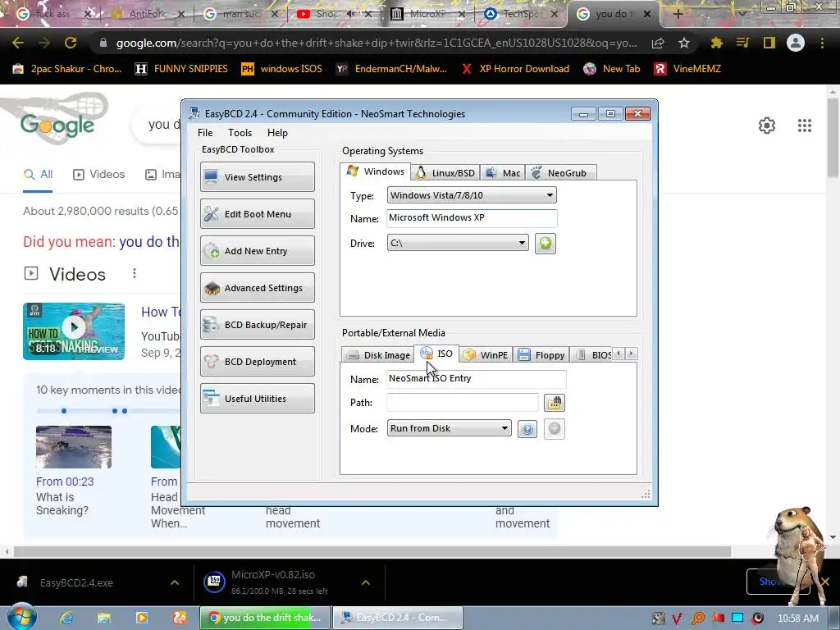Open File Explorer from the taskbar

click(104, 618)
